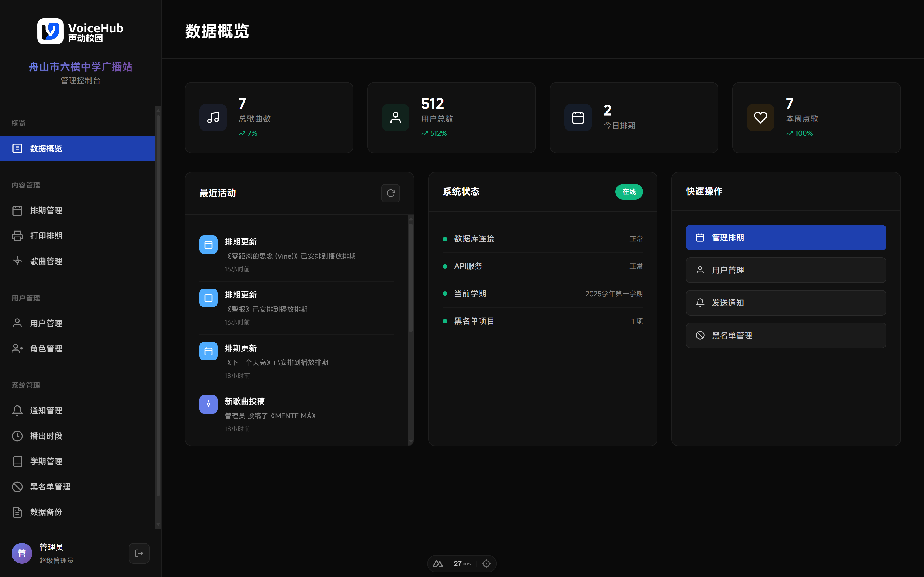Click the Nuxt logo in the devtools bar
This screenshot has height=577, width=924.
pyautogui.click(x=437, y=564)
